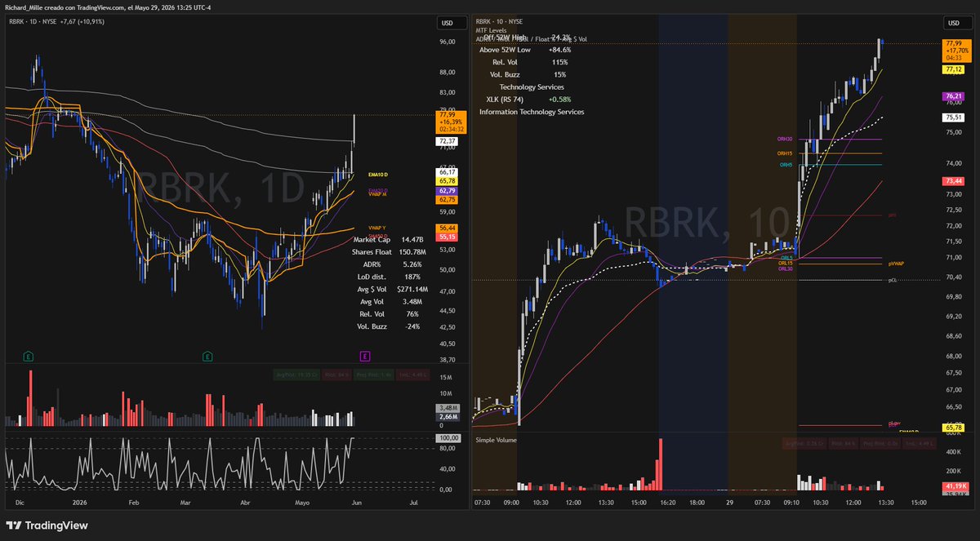
Task: Click the yellow 77,12 price tag
Action: click(x=953, y=70)
